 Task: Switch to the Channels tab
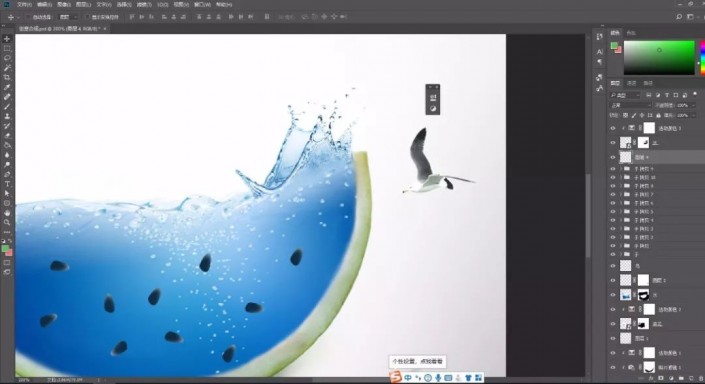[x=632, y=83]
